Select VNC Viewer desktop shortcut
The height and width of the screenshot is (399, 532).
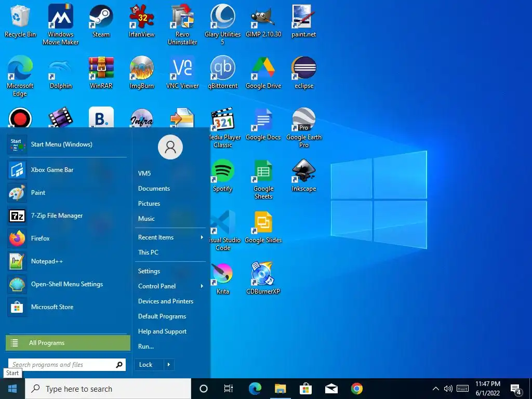[x=182, y=73]
